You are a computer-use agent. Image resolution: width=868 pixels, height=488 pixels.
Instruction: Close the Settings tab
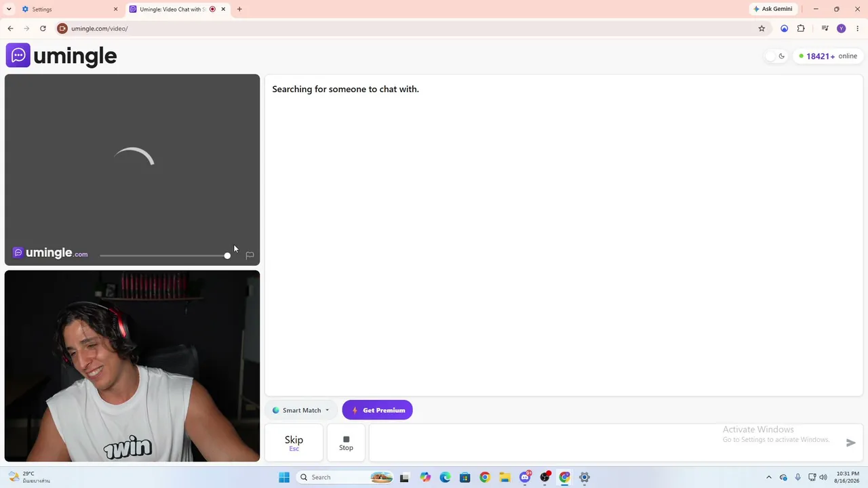coord(115,9)
